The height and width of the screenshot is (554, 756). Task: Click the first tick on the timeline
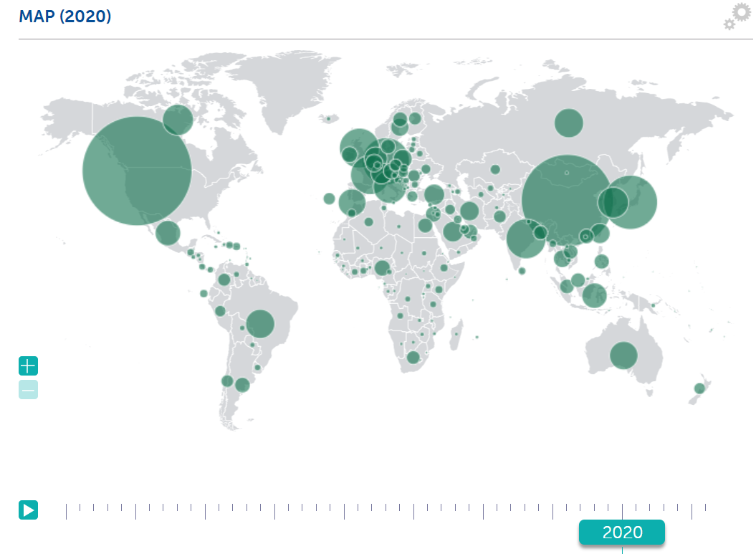coord(67,510)
